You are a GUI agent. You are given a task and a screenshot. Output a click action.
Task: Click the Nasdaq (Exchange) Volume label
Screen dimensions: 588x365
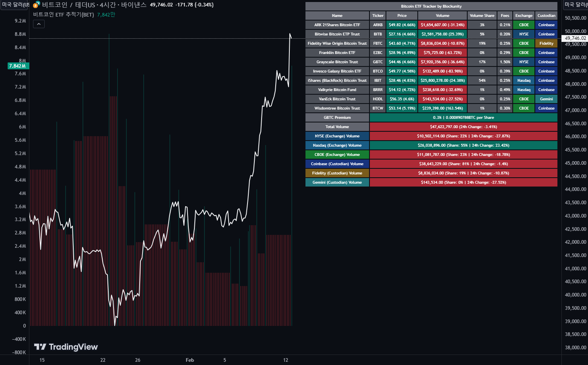coord(337,145)
